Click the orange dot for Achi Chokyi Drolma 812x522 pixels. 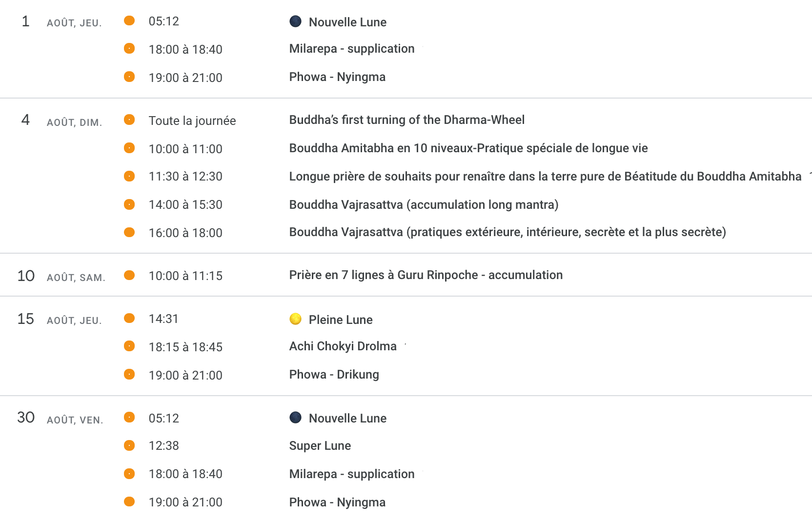(x=129, y=346)
